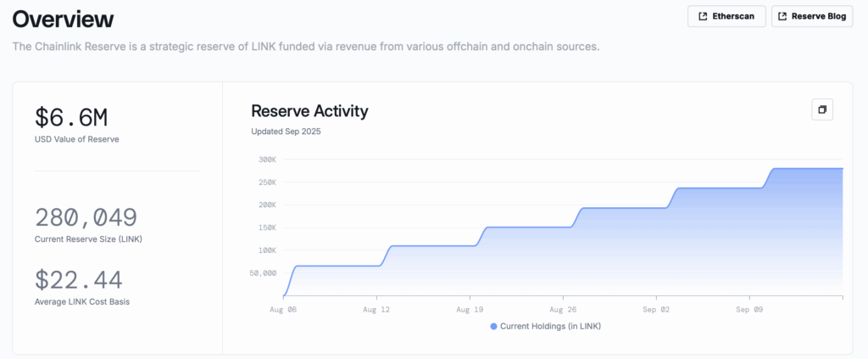Click the Chainlink Reserve description paragraph
The height and width of the screenshot is (359, 868).
306,47
